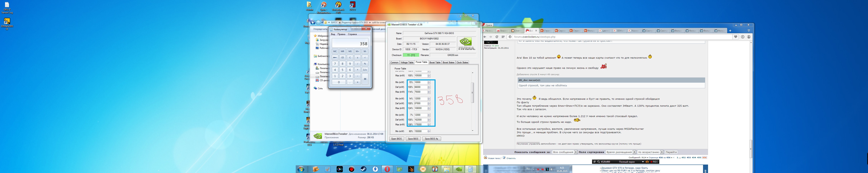Open the Explorer folder icon on taskbar

[447, 169]
